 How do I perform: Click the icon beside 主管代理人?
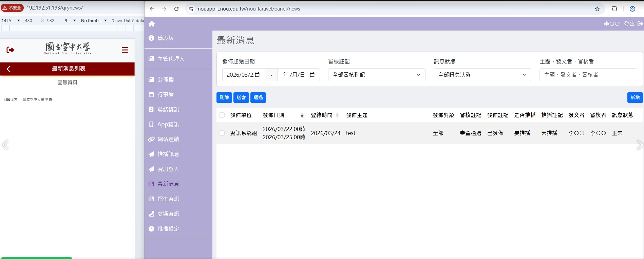coord(151,59)
